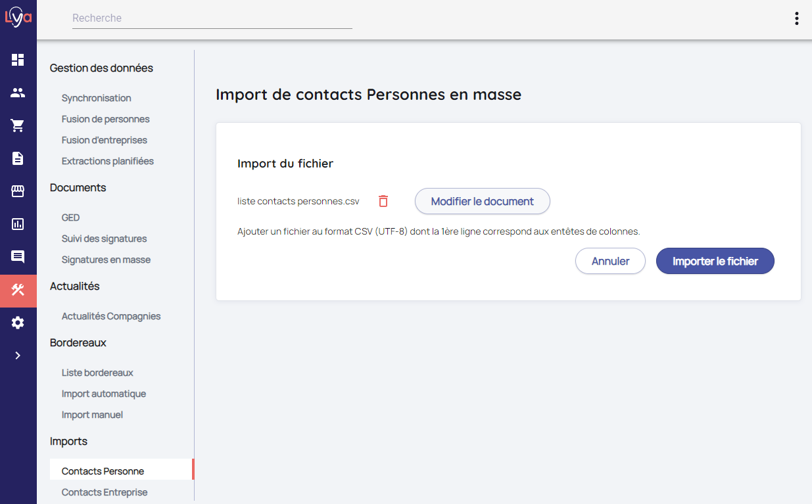812x504 pixels.
Task: Click the chat message sidebar icon
Action: (x=18, y=257)
